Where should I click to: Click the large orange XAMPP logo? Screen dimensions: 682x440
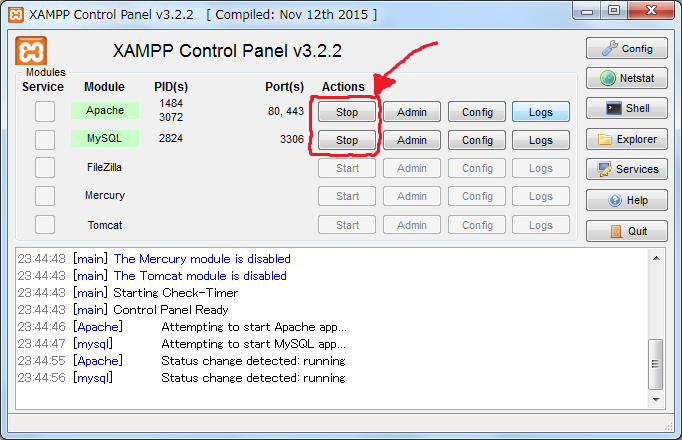[x=31, y=51]
